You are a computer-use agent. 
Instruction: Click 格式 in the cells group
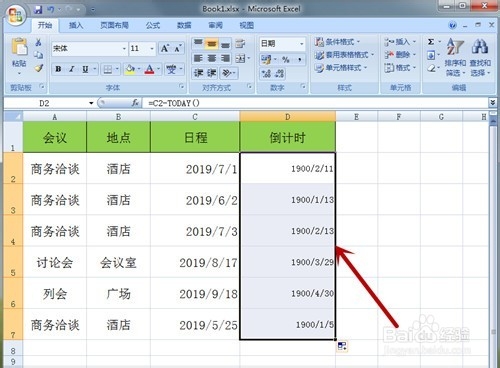pyautogui.click(x=400, y=68)
